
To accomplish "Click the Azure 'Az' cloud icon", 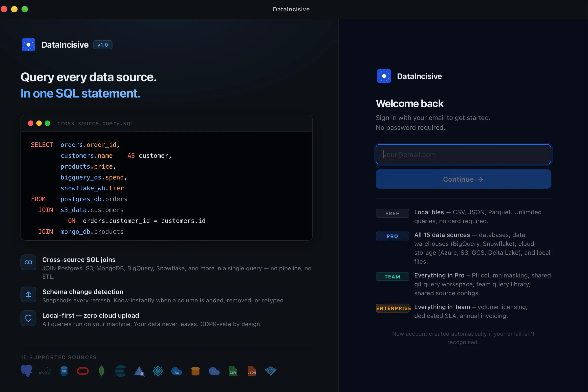I will point(177,371).
